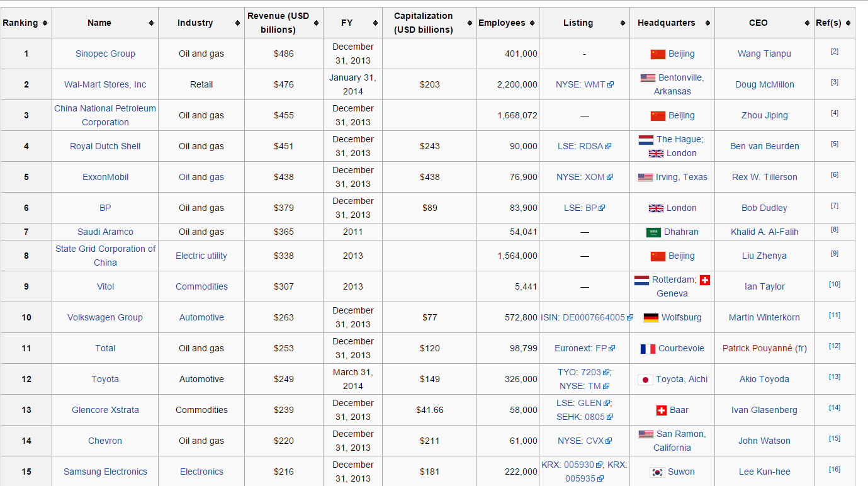Open Lee Kun-hee CEO link
The height and width of the screenshot is (486, 868).
(764, 472)
